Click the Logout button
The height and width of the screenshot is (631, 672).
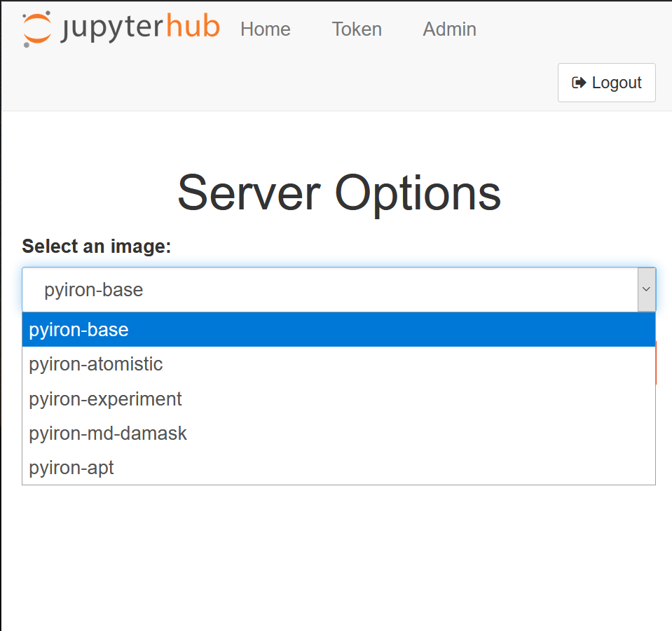click(x=606, y=83)
